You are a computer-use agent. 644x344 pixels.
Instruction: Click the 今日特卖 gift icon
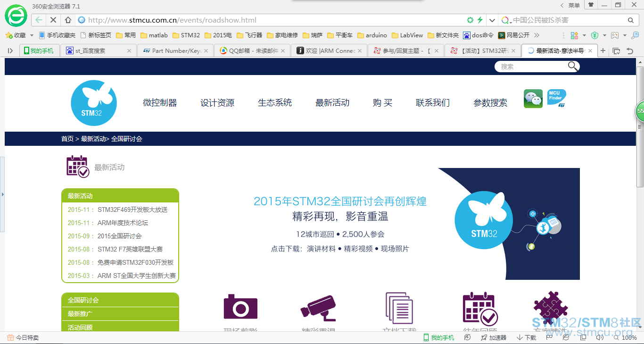(10, 338)
